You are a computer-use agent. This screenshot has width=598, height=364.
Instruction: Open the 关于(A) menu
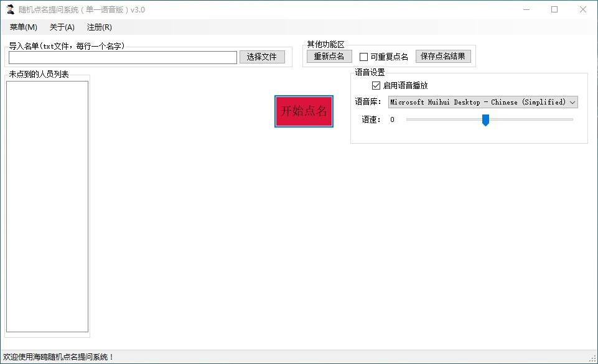click(x=62, y=27)
